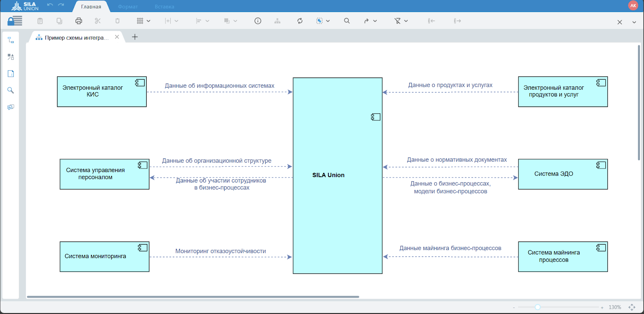Click the refresh diagram icon

[300, 21]
